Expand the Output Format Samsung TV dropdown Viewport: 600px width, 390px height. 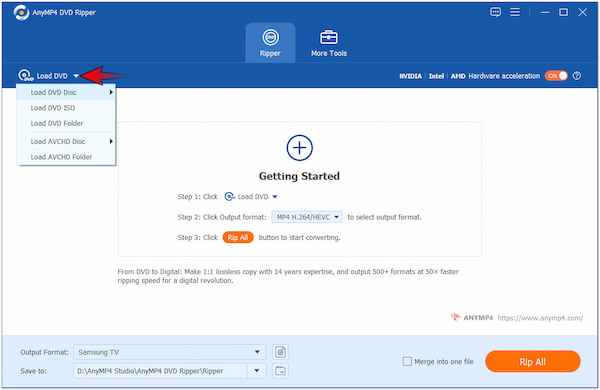pos(257,352)
